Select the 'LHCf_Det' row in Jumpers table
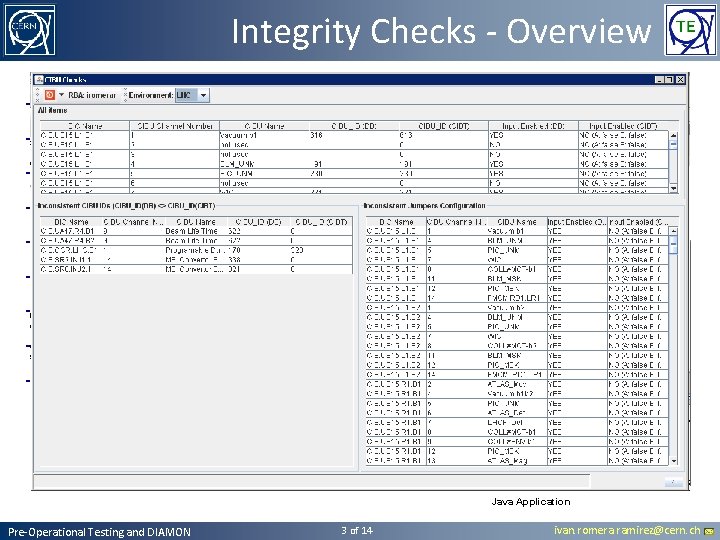The height and width of the screenshot is (540, 720). 517,422
